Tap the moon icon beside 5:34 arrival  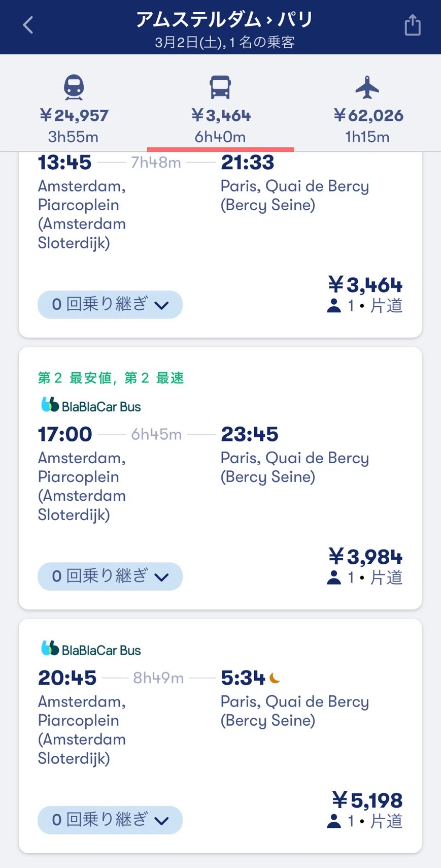pyautogui.click(x=275, y=678)
